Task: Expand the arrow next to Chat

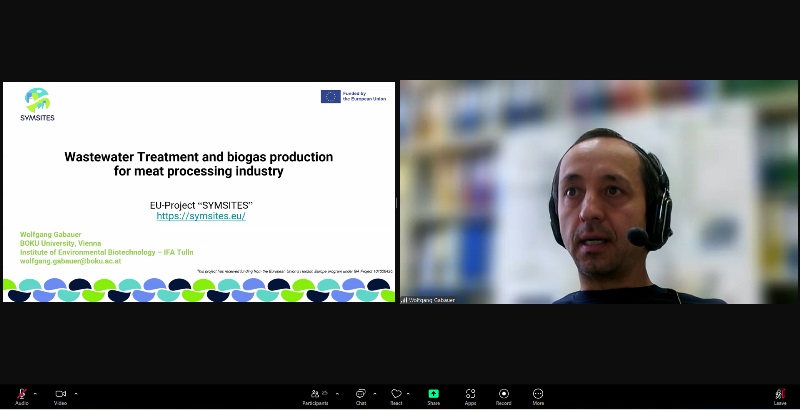Action: point(375,394)
